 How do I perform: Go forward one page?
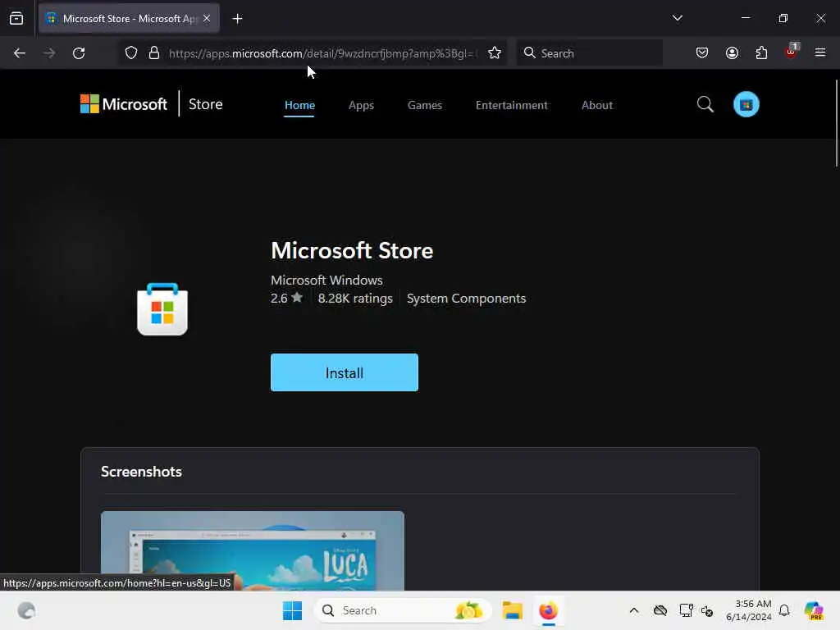click(x=49, y=53)
